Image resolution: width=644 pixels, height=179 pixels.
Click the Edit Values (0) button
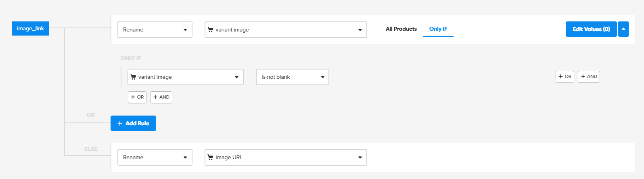(x=591, y=29)
